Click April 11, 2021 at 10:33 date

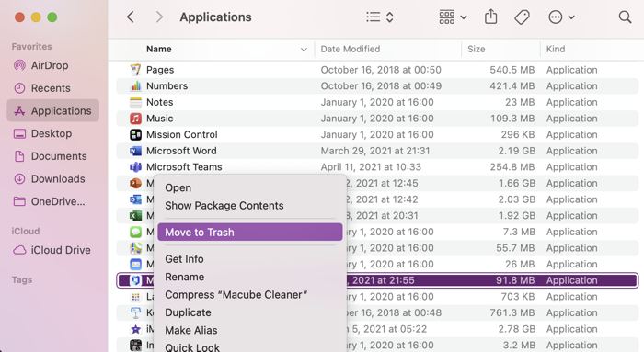point(371,167)
